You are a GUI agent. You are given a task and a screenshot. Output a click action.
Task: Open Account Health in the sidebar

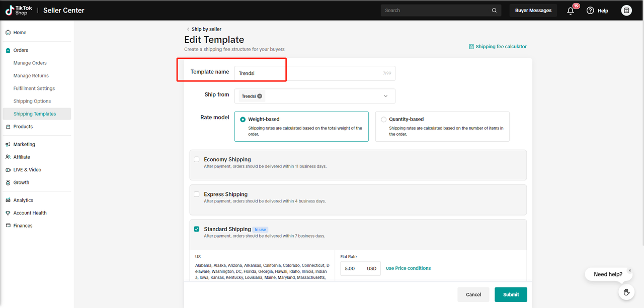click(x=30, y=213)
